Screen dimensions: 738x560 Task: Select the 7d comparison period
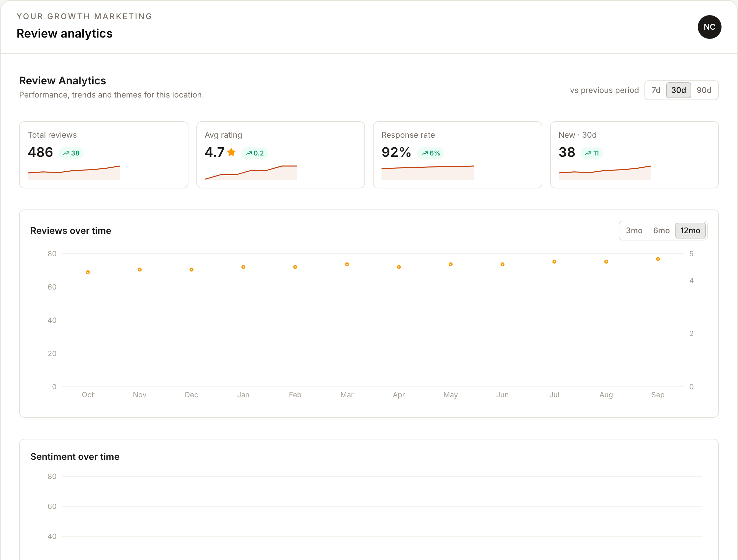click(656, 90)
